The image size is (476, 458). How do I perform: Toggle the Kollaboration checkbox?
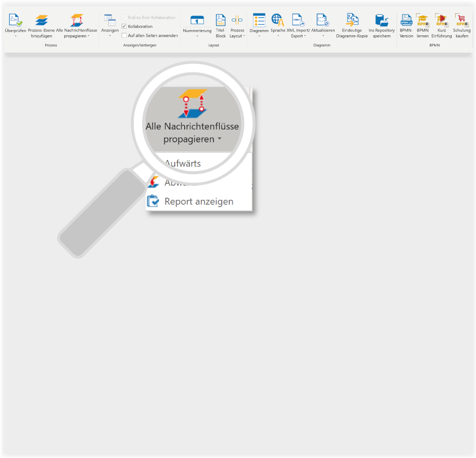[x=124, y=27]
